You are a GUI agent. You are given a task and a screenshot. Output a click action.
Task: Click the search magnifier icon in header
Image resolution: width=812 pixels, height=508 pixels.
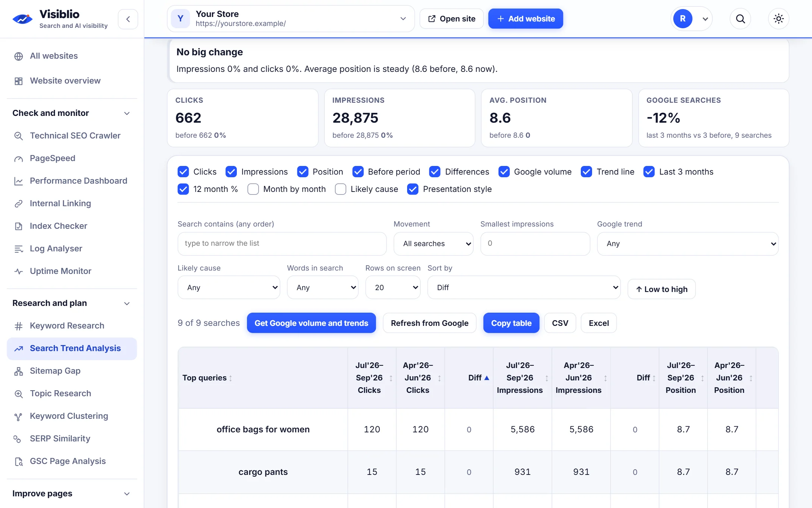pos(740,19)
